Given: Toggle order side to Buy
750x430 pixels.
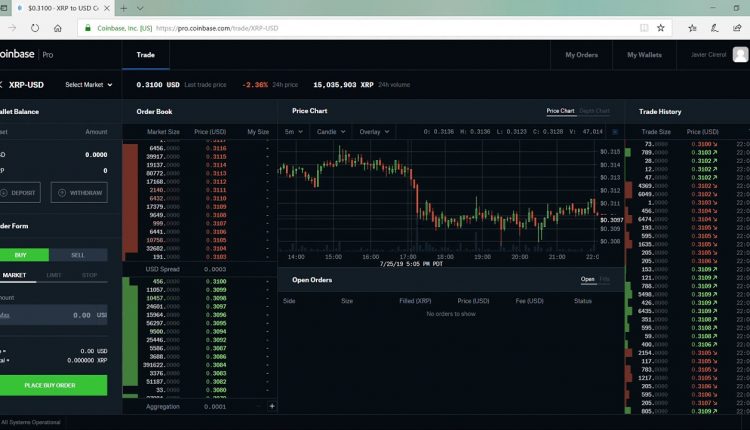Looking at the screenshot, I should click(22, 255).
